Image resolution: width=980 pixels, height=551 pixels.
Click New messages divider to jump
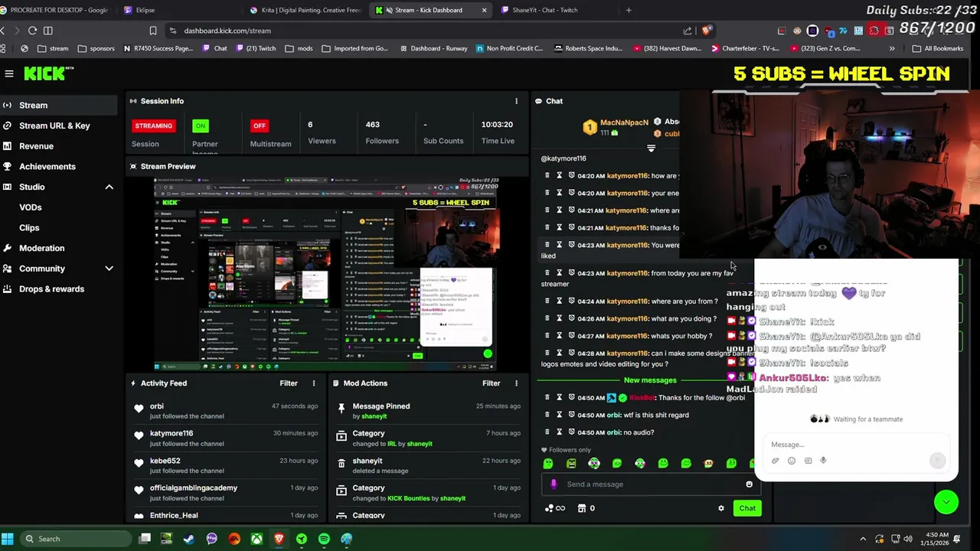click(x=650, y=380)
